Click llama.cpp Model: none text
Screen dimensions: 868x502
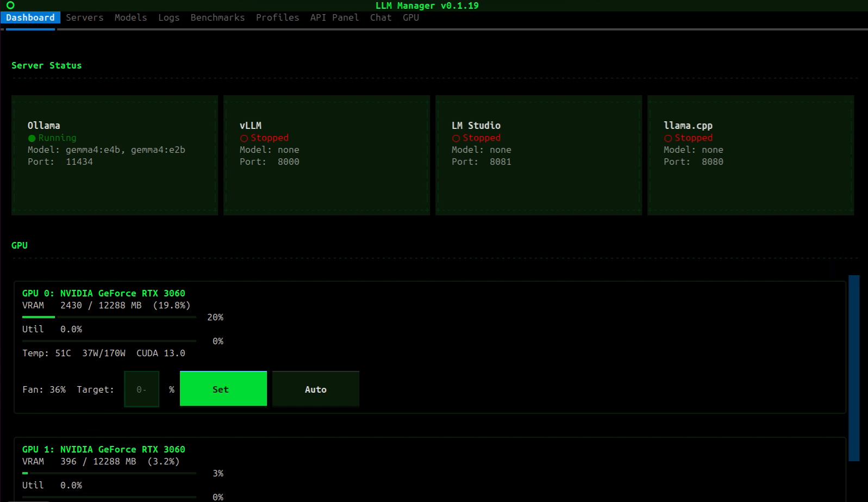[694, 150]
